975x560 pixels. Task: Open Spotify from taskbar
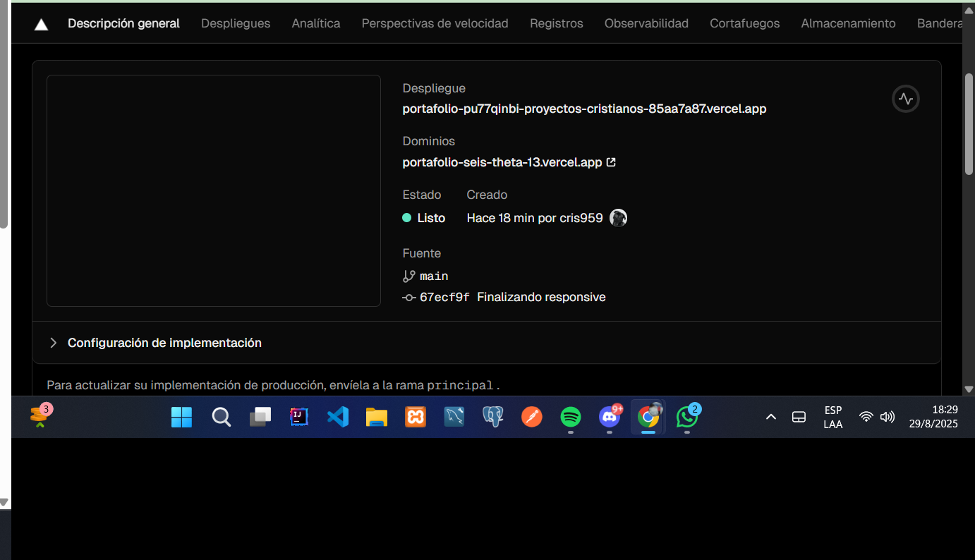[x=570, y=418]
